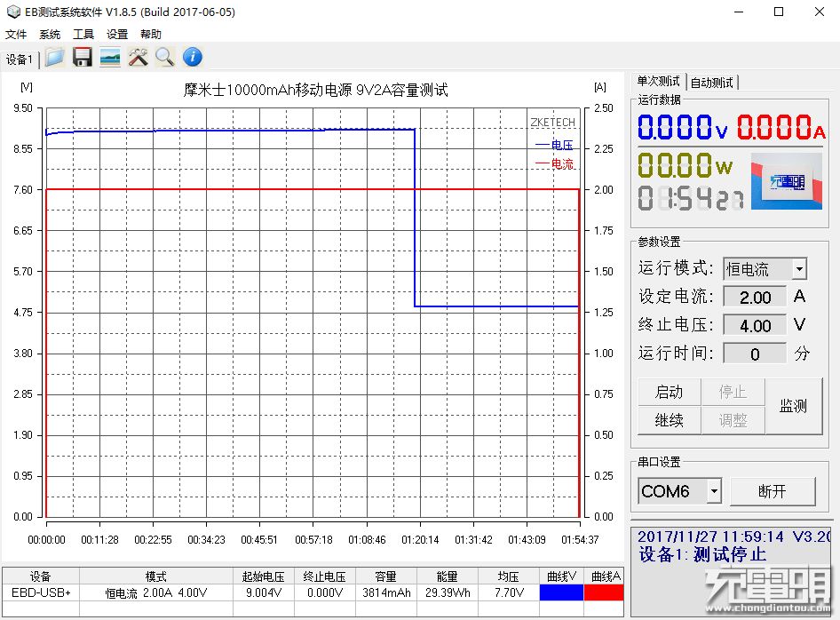Open the 帮助 menu
840x620 pixels.
(x=151, y=35)
